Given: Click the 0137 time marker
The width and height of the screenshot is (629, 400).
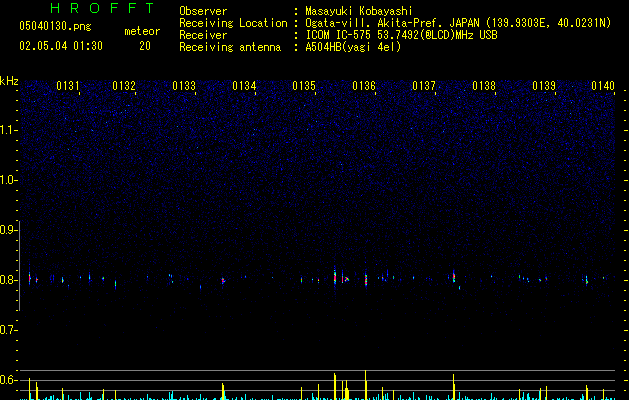Looking at the screenshot, I should [424, 86].
